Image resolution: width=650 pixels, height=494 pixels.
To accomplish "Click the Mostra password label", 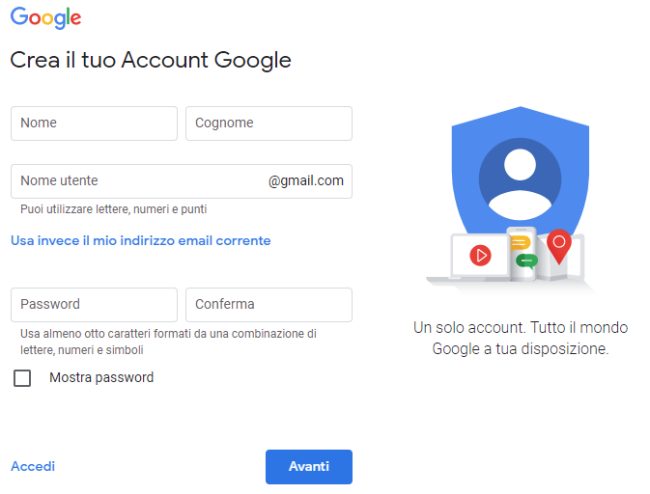I will [102, 377].
